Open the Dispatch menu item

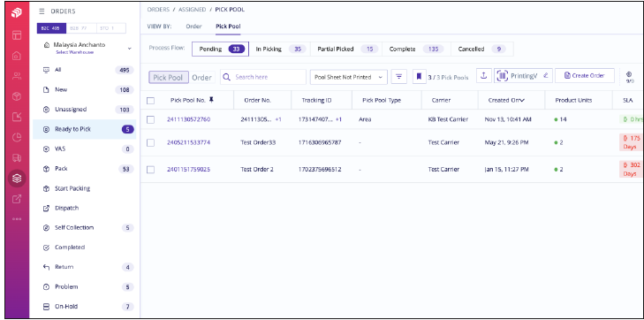pyautogui.click(x=84, y=209)
